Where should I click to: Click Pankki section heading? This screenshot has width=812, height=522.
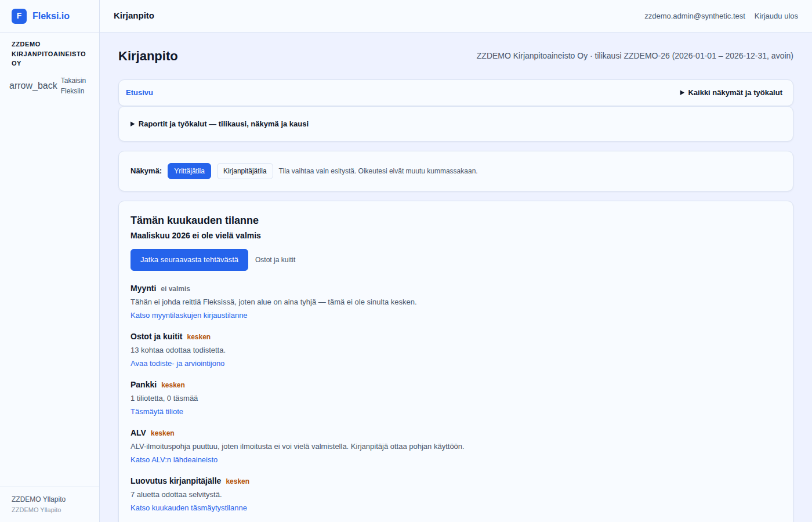(143, 385)
